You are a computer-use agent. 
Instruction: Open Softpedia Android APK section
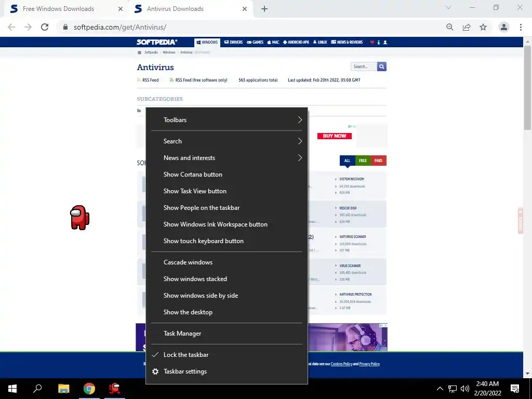296,43
